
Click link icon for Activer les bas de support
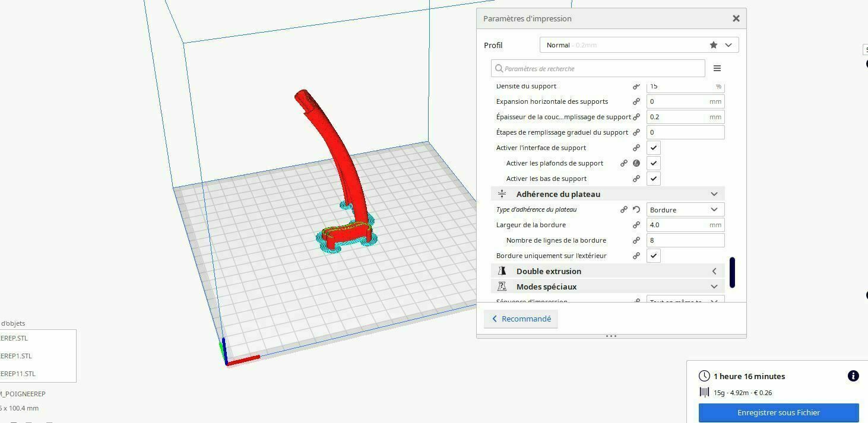(x=636, y=179)
